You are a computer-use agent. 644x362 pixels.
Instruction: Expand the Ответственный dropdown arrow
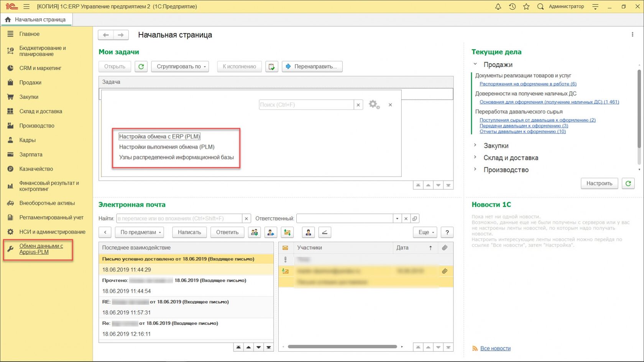point(397,219)
